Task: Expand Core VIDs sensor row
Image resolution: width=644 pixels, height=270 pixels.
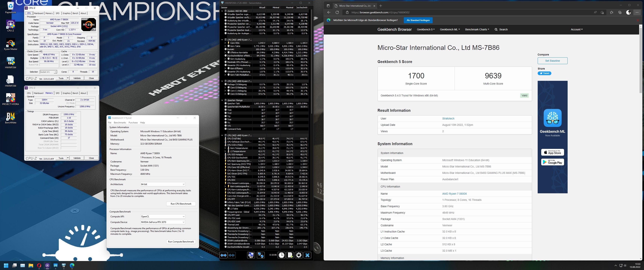Action: [225, 43]
